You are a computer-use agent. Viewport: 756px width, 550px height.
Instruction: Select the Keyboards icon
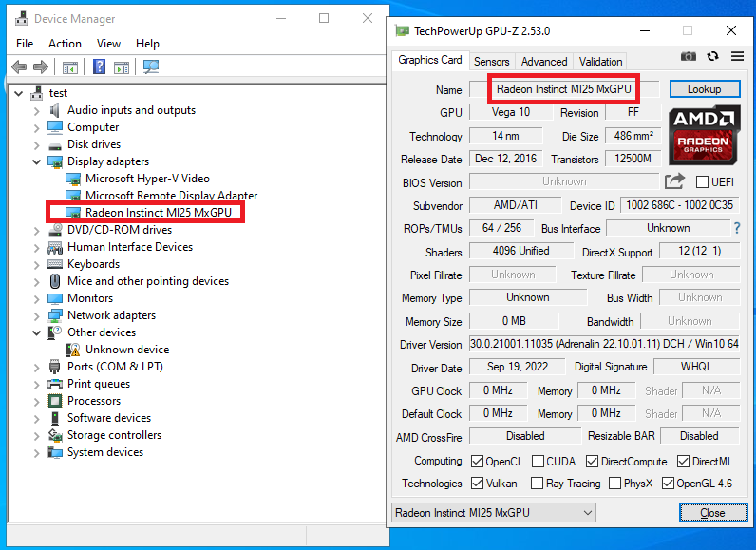(55, 264)
